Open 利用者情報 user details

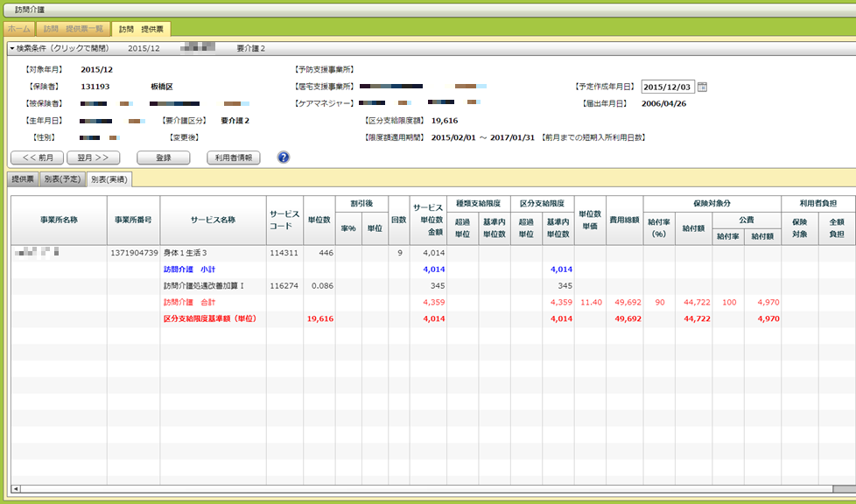coord(235,157)
